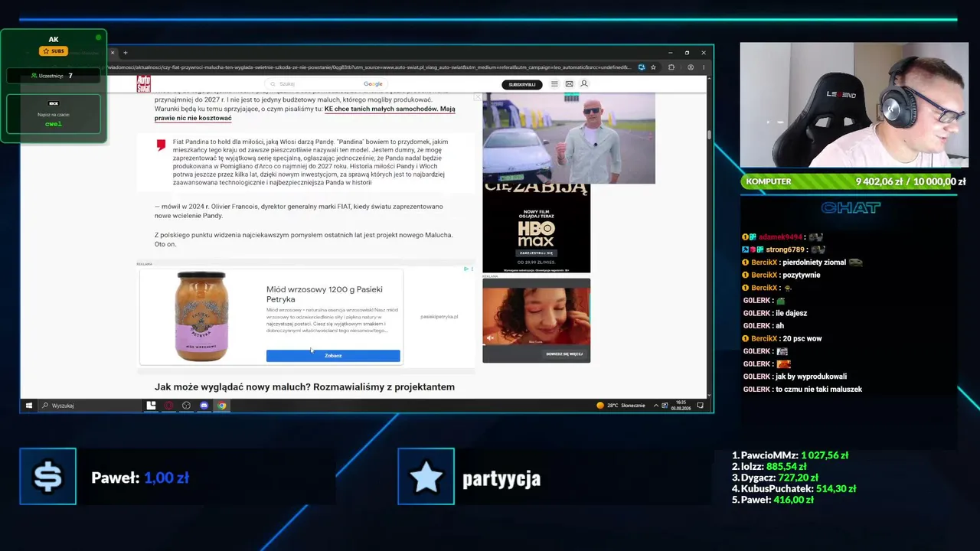The height and width of the screenshot is (551, 980).
Task: Click the browser address bar URL
Action: coord(371,67)
